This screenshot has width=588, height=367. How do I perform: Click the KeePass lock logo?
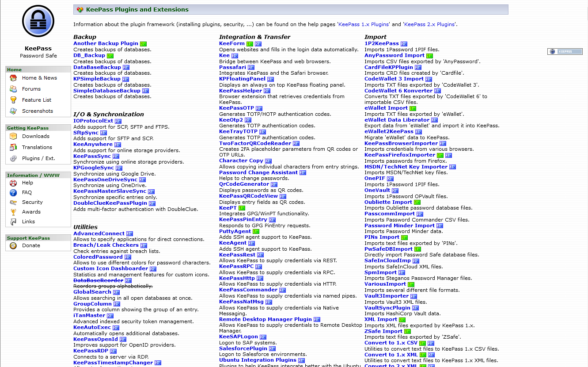point(38,21)
